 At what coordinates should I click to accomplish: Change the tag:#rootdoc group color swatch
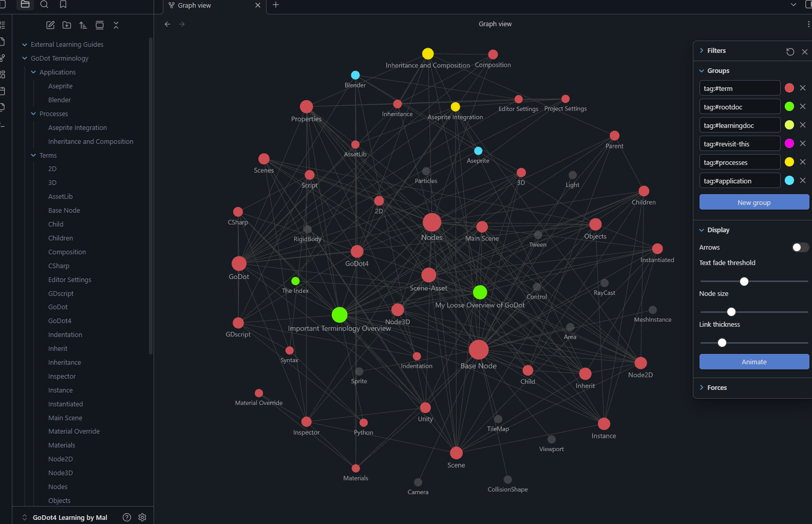click(x=789, y=107)
